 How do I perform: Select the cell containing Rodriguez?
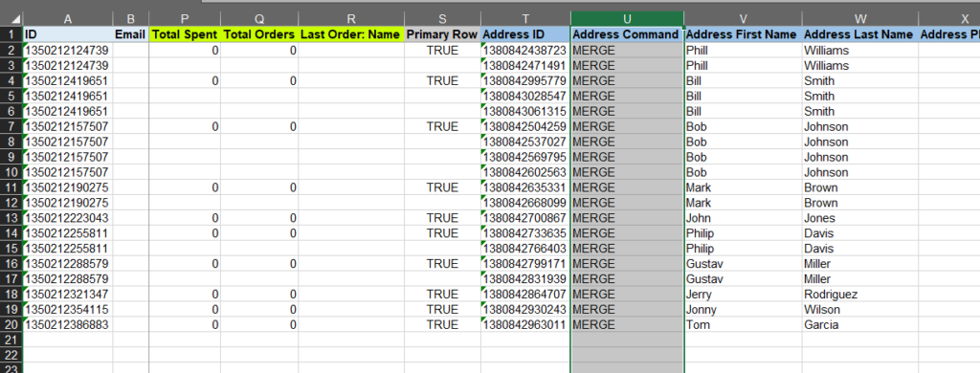860,295
